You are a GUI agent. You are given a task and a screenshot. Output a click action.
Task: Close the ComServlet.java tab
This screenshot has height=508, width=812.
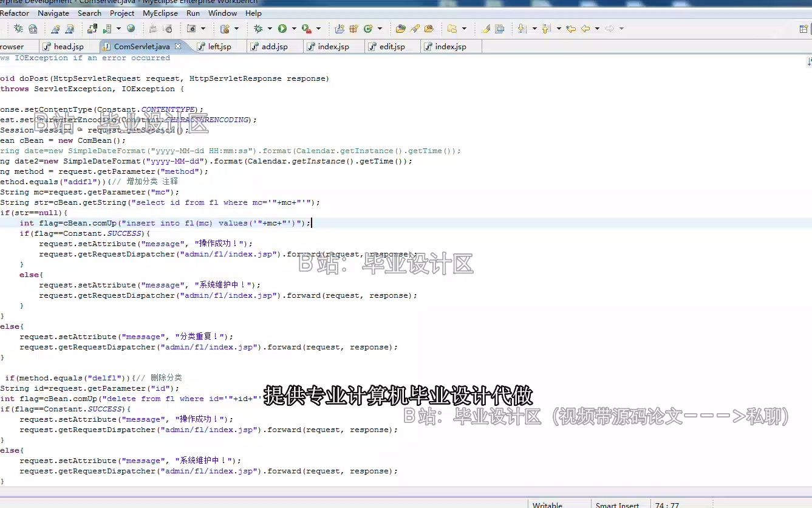[x=178, y=46]
